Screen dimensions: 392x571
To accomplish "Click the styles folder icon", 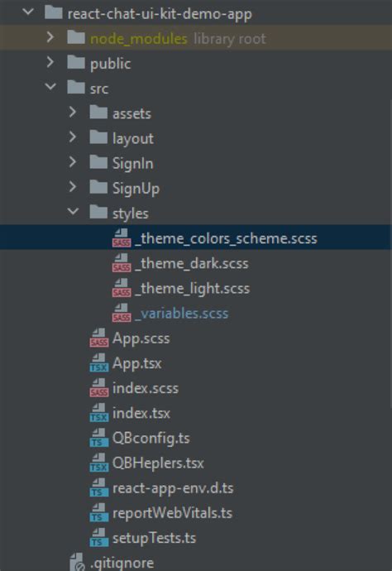I will 98,213.
